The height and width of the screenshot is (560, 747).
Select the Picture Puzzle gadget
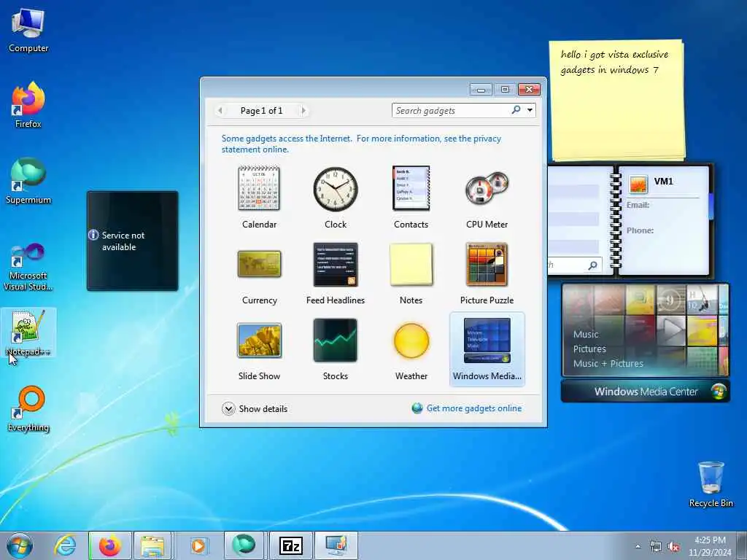point(487,273)
